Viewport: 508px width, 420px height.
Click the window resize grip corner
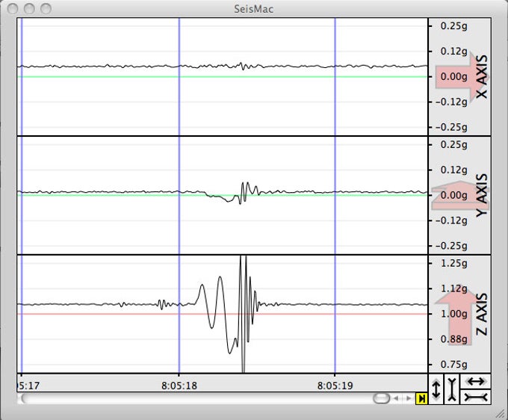(501, 413)
